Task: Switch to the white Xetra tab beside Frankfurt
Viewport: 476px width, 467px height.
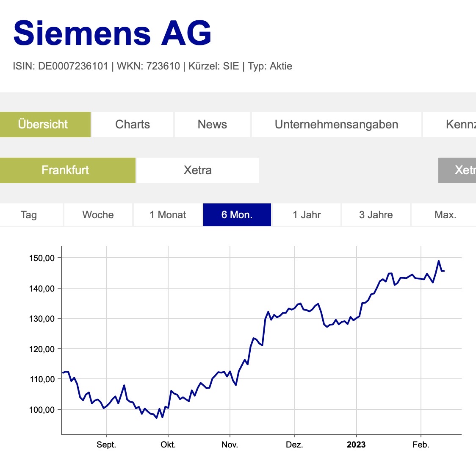Action: point(198,170)
